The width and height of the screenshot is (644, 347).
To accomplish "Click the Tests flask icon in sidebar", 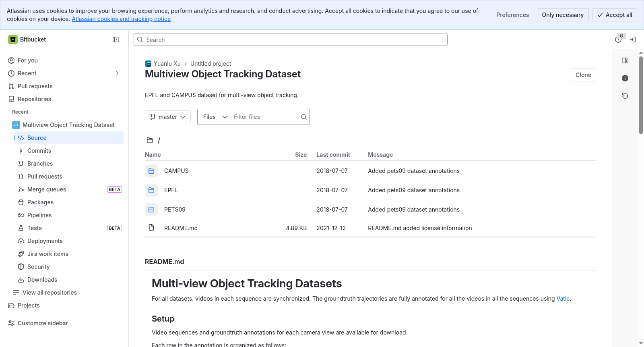I will (x=21, y=228).
